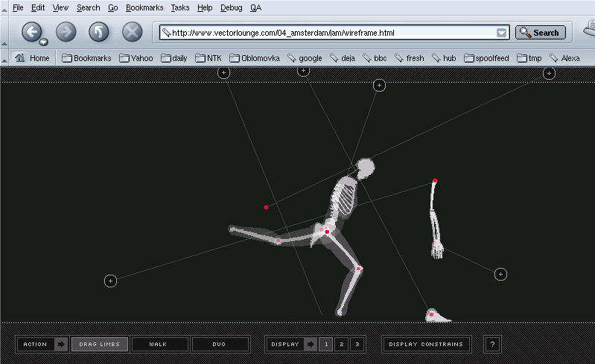This screenshot has height=364, width=595.
Task: Open the Bookmarks folder in toolbar
Action: coord(86,58)
